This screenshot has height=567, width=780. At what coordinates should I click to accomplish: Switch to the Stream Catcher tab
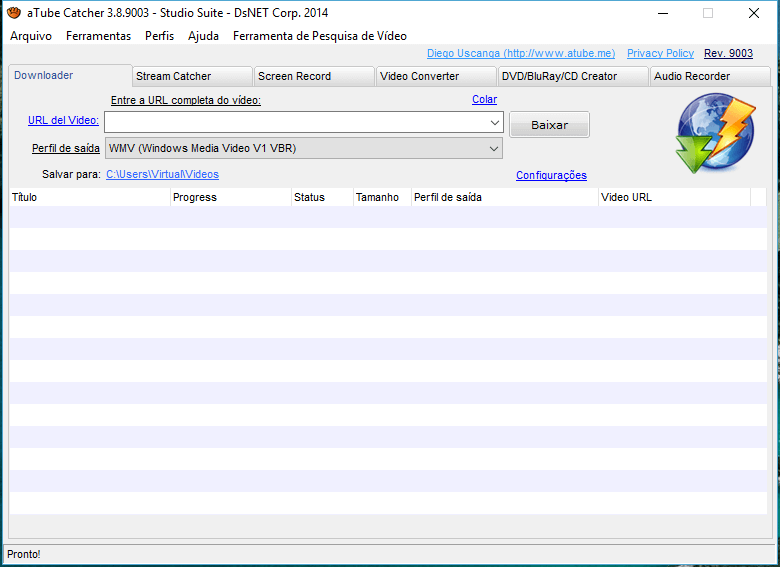pos(192,76)
